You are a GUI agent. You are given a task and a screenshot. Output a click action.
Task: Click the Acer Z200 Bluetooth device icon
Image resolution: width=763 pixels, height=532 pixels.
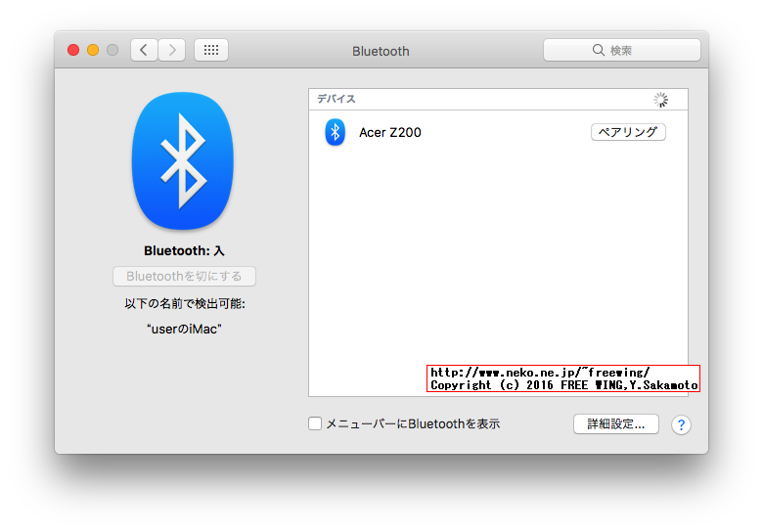[335, 132]
